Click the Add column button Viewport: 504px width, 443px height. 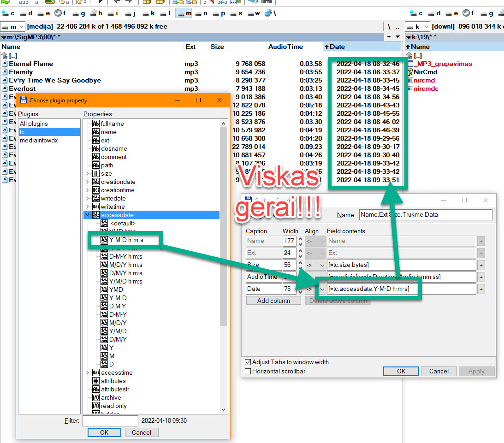[273, 301]
